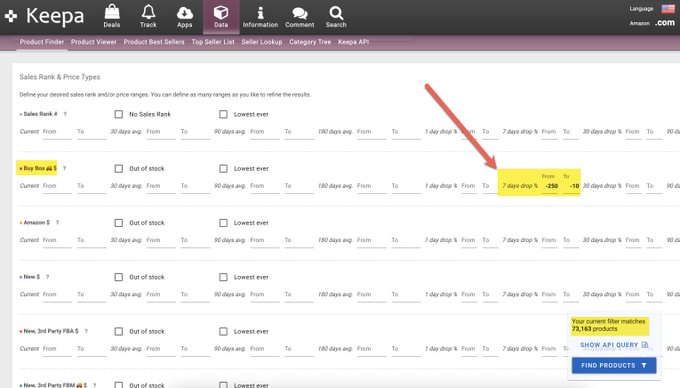Click the Keepa wordmark
Image resolution: width=680 pixels, height=388 pixels.
point(55,16)
